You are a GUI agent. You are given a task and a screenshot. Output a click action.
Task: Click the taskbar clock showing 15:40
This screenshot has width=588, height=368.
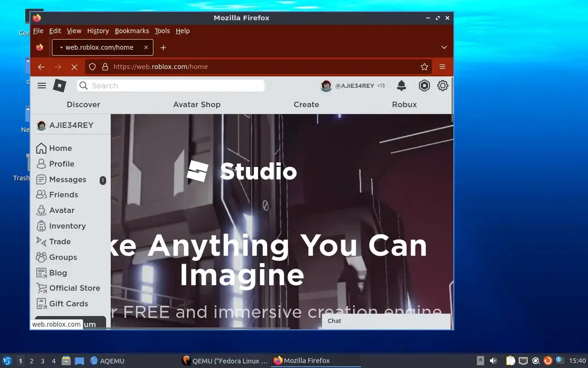point(577,361)
